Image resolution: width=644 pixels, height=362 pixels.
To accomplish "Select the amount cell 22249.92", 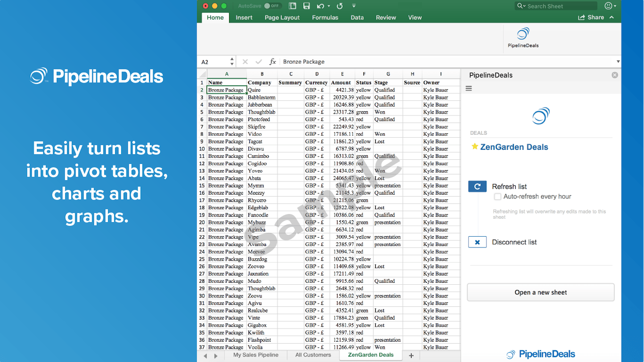I will [x=342, y=127].
